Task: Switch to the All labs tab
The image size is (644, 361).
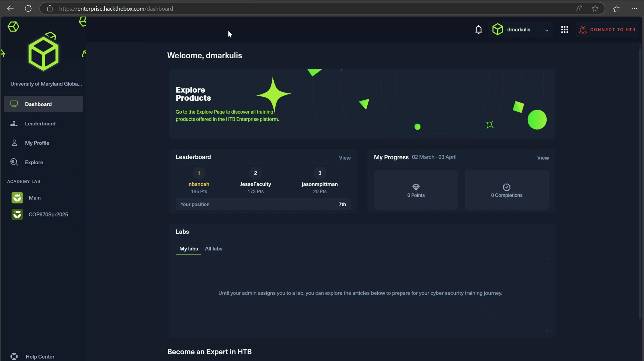Action: (213, 249)
